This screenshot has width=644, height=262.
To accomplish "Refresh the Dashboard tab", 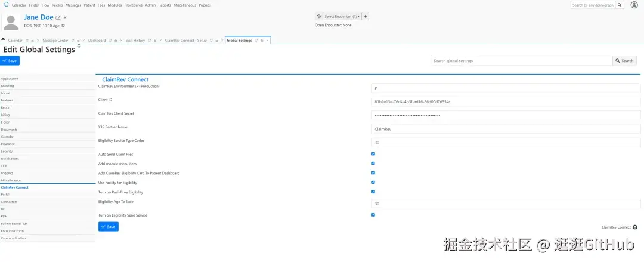I will pos(110,41).
